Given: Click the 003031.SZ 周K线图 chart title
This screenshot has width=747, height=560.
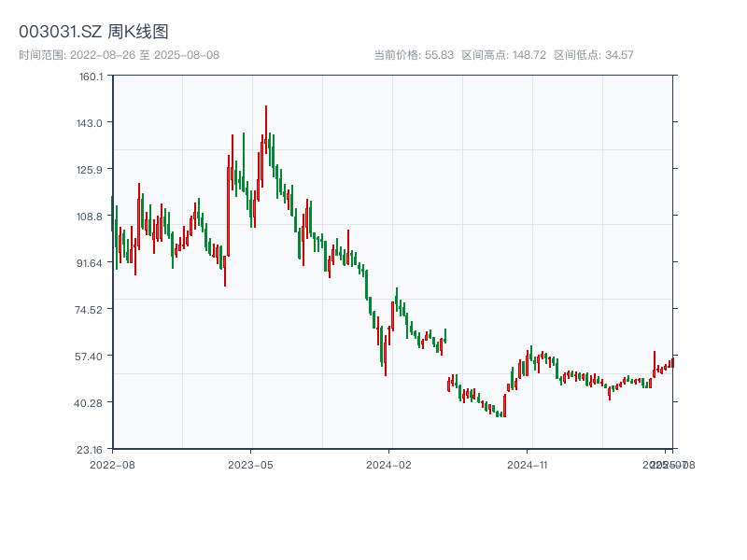Looking at the screenshot, I should [x=93, y=32].
